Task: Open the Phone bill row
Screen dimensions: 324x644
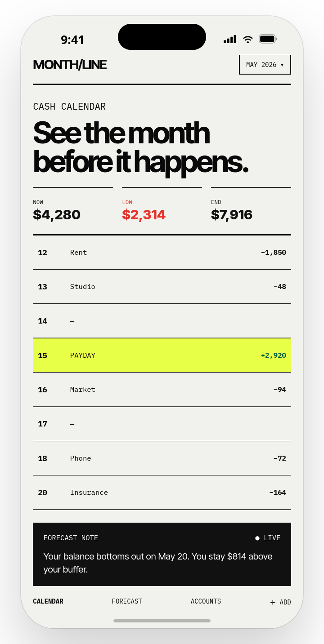Action: (x=162, y=458)
